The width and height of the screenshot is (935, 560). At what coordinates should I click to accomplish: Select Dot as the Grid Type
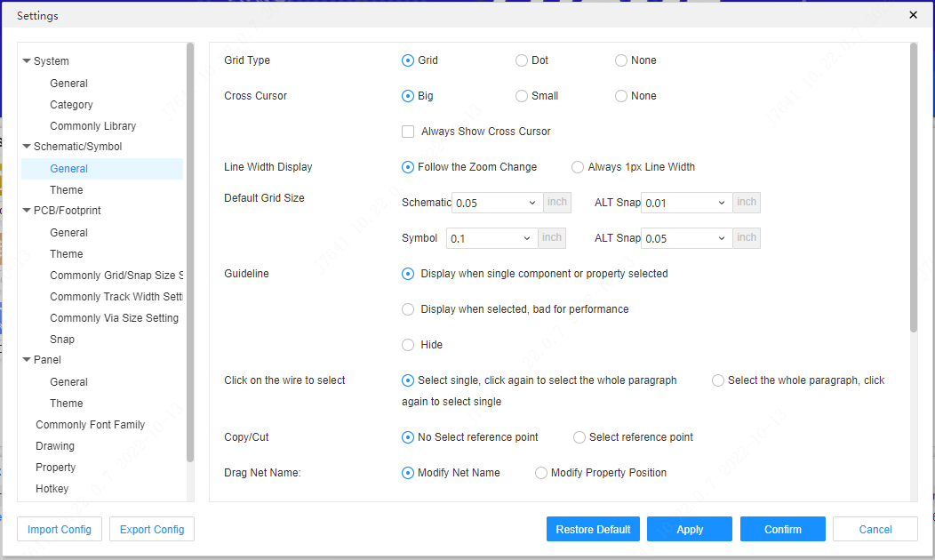click(522, 60)
